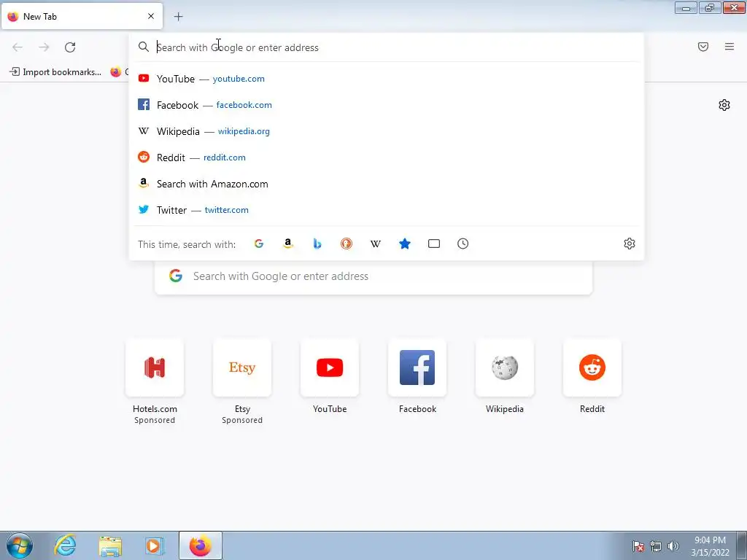Choose Search with Amazon.com suggestion
Viewport: 747px width, 560px height.
point(387,184)
